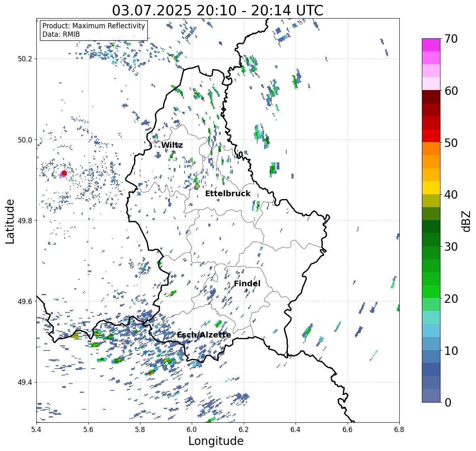Click the dBZ colorbar axis label
This screenshot has height=451, width=476.
click(x=467, y=221)
